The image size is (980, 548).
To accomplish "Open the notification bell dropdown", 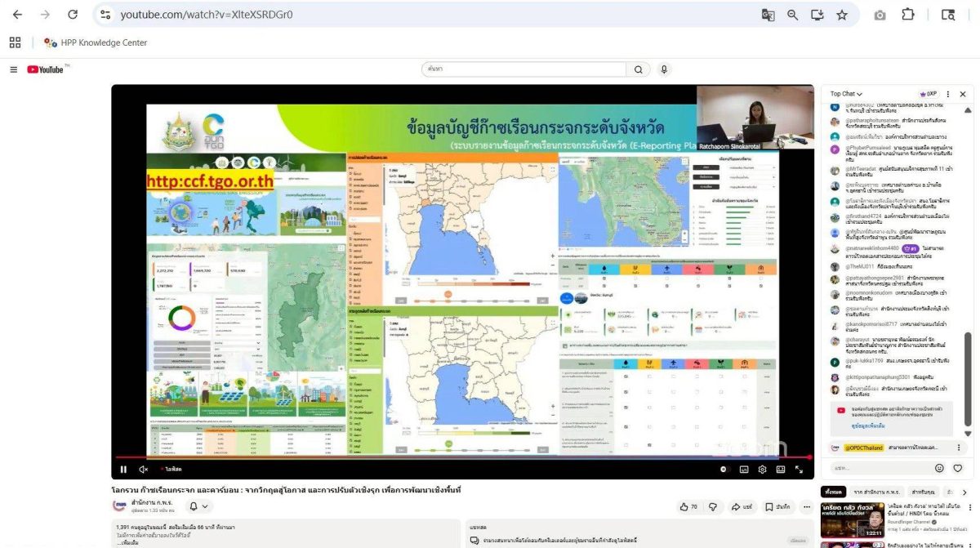I will (198, 506).
